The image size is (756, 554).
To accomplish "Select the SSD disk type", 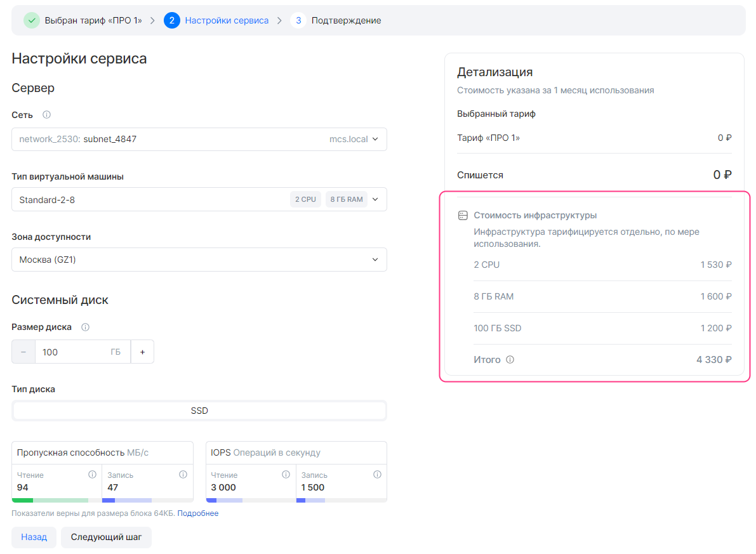I will pyautogui.click(x=199, y=411).
